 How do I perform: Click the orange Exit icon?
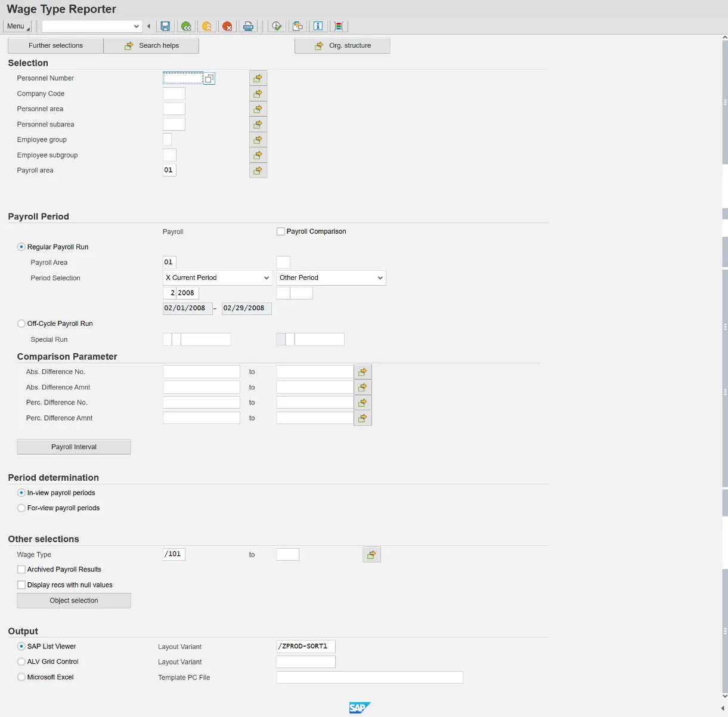pyautogui.click(x=207, y=26)
